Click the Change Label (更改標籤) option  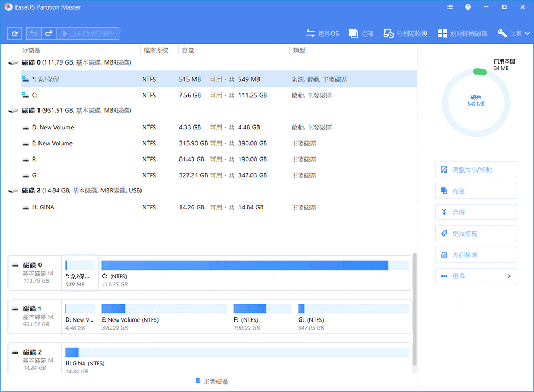point(476,233)
